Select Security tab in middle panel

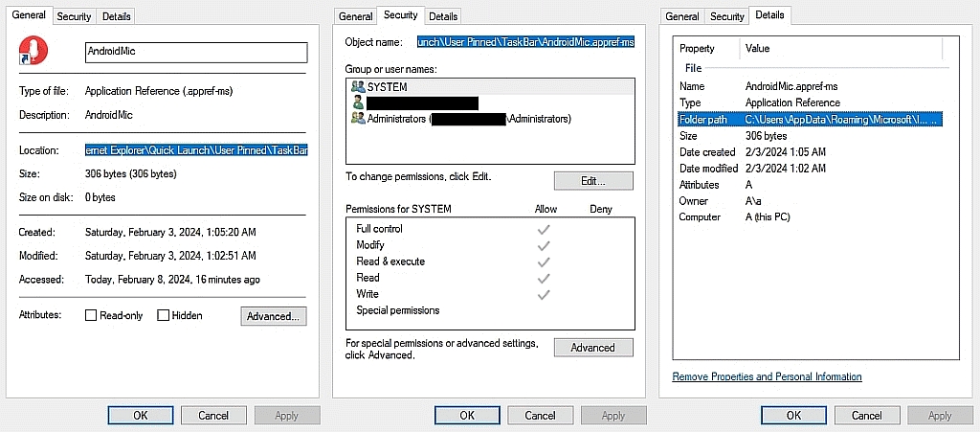pyautogui.click(x=401, y=15)
